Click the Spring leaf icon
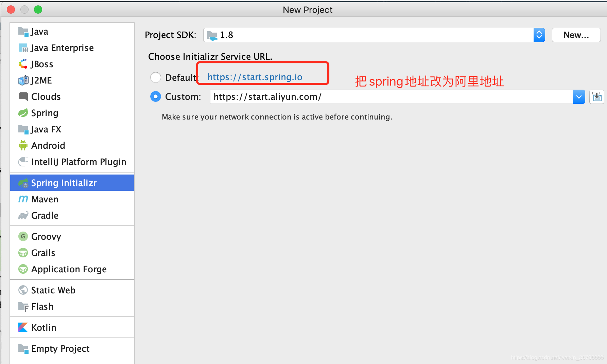 pos(23,113)
